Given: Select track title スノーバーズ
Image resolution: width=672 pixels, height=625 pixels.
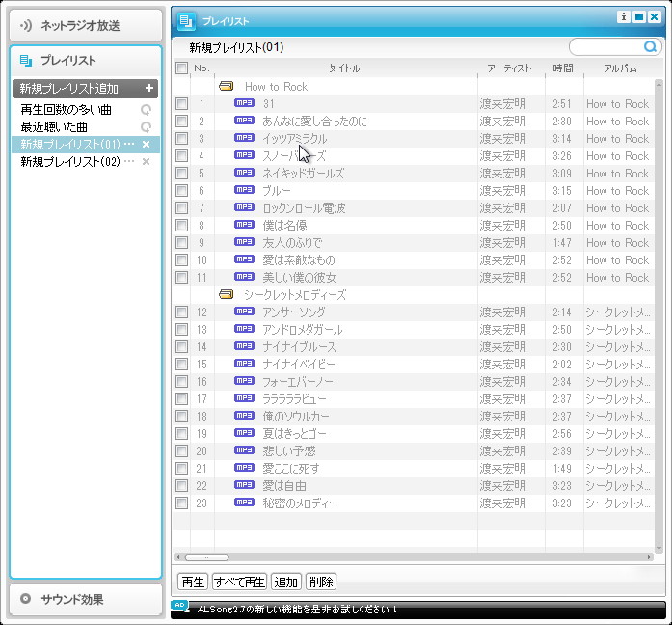Looking at the screenshot, I should [x=294, y=156].
